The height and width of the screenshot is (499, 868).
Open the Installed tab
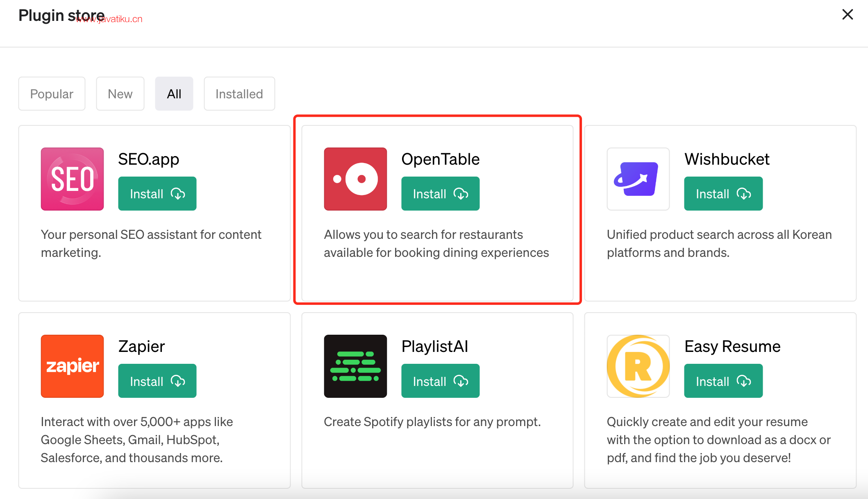click(x=239, y=94)
